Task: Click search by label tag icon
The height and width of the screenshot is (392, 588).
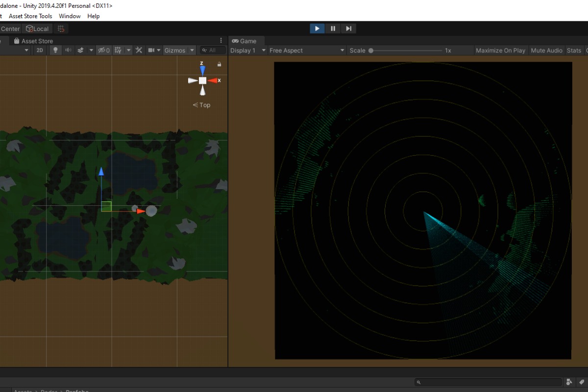Action: 581,382
